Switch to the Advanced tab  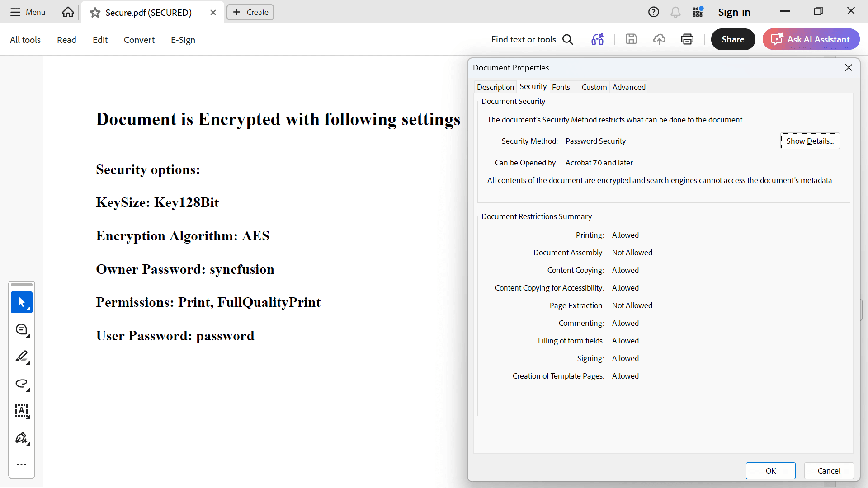[629, 87]
